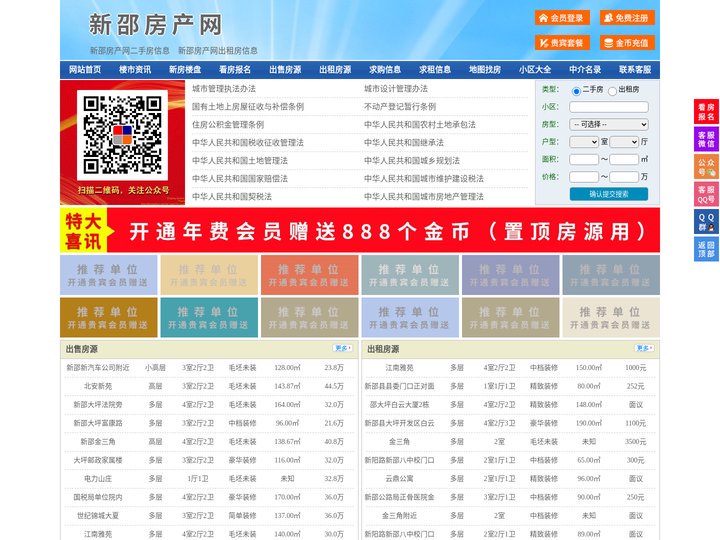The image size is (720, 540).
Task: Open the 新邵新汽车公司附近 sale listing
Action: [98, 368]
